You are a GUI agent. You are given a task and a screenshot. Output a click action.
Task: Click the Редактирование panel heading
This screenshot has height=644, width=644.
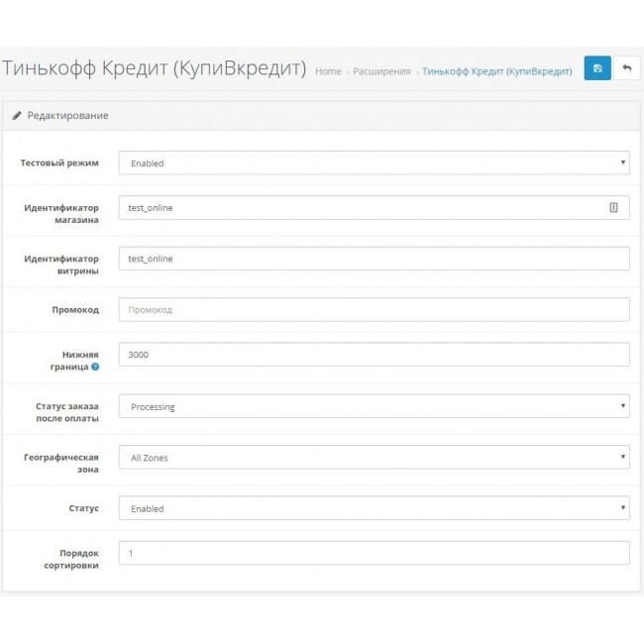pyautogui.click(x=67, y=116)
